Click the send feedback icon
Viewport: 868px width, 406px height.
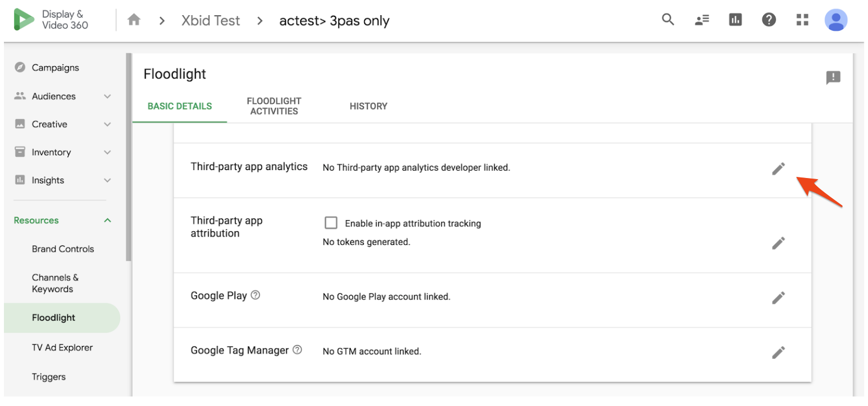pyautogui.click(x=833, y=77)
